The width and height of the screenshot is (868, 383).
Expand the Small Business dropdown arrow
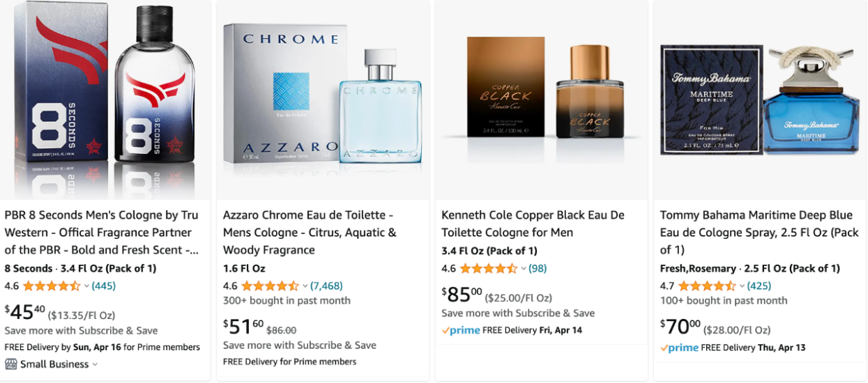[96, 364]
